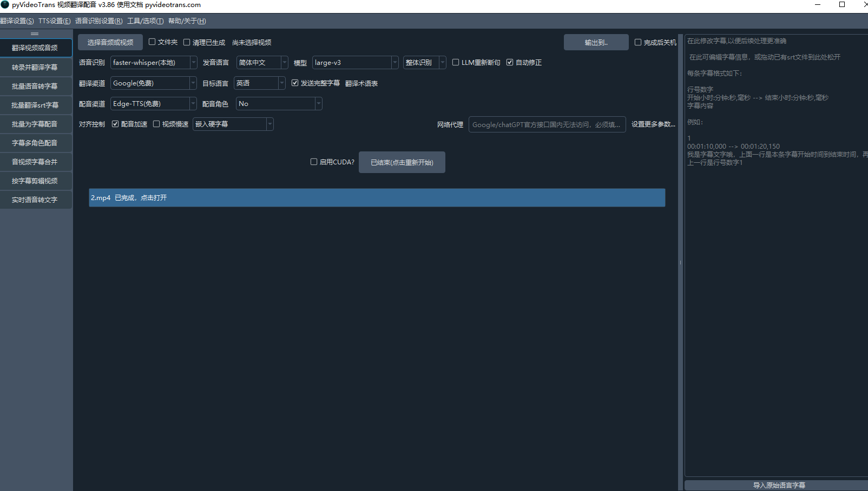Switch to 批量语音转字幕 in the sidebar

[35, 87]
